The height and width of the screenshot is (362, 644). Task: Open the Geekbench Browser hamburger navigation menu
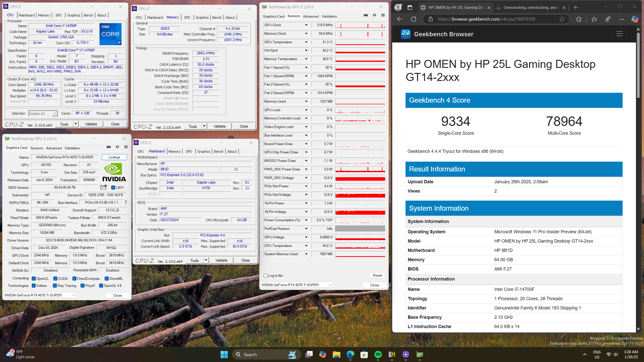pos(619,34)
